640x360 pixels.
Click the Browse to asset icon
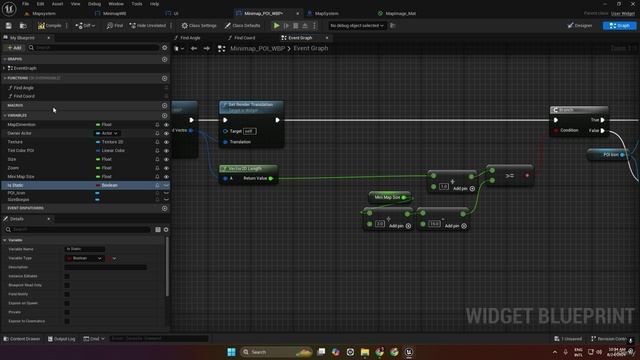pos(23,26)
